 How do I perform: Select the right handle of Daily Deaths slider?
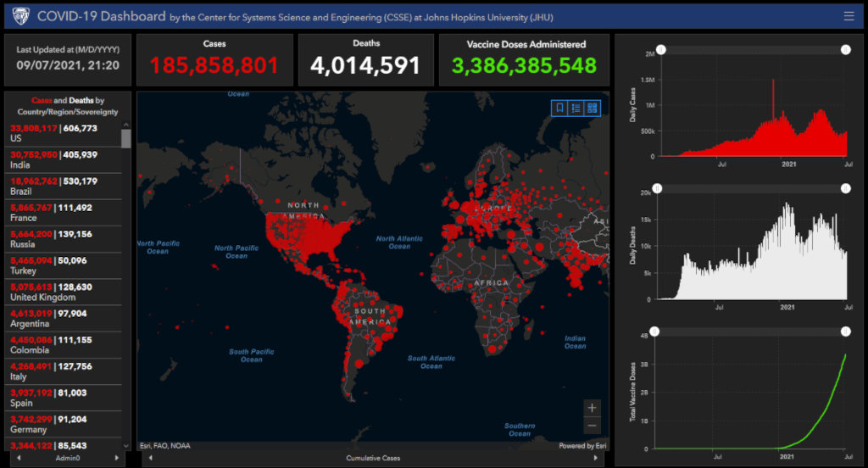[x=846, y=188]
